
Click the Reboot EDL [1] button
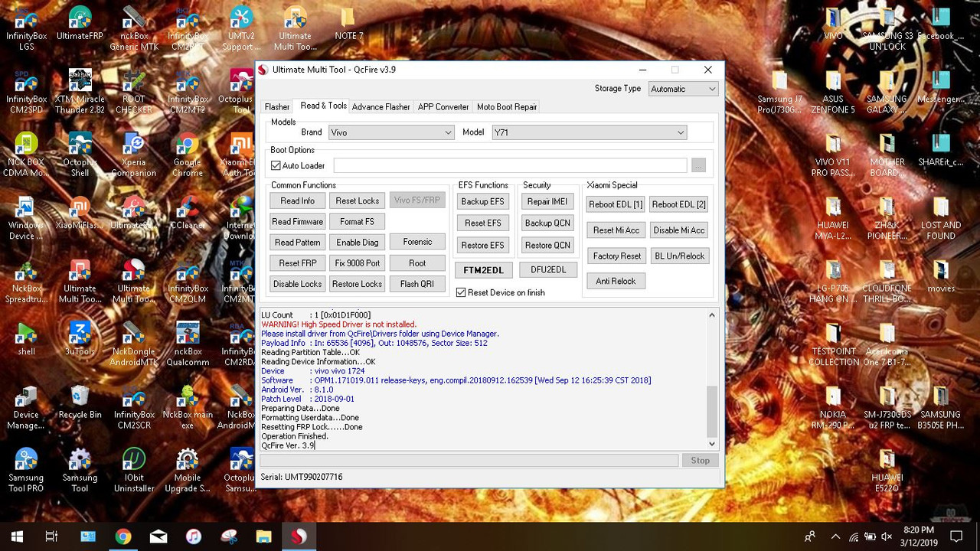tap(616, 204)
